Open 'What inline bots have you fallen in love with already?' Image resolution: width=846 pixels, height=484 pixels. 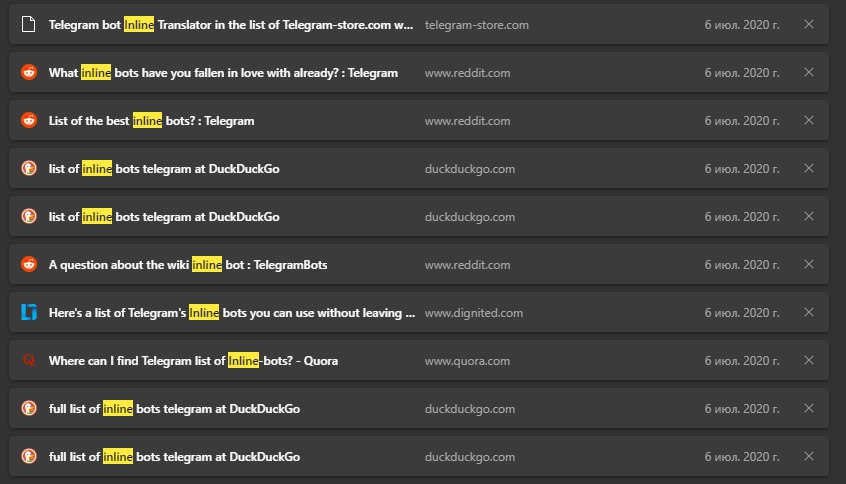(223, 73)
